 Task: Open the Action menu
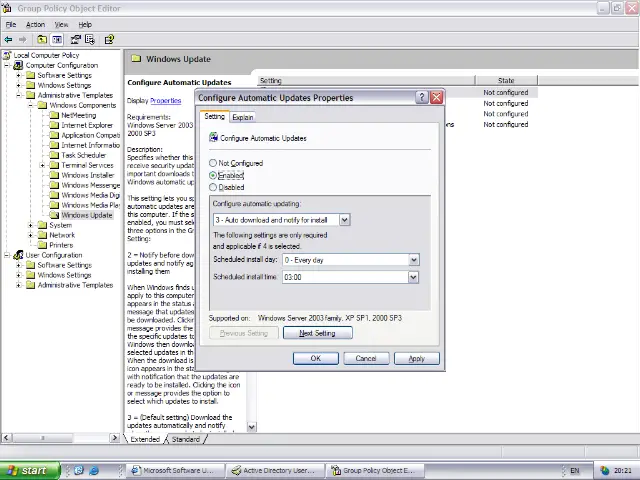coord(36,24)
